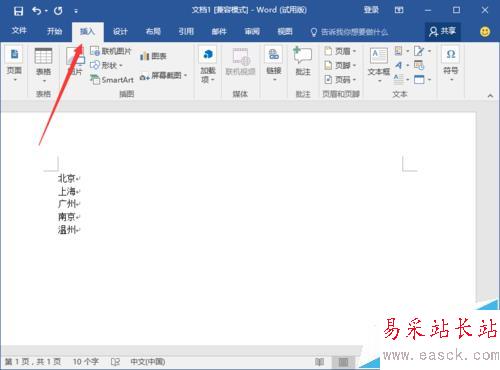The image size is (500, 370).
Task: Click the text 北京 in the document
Action: 67,178
